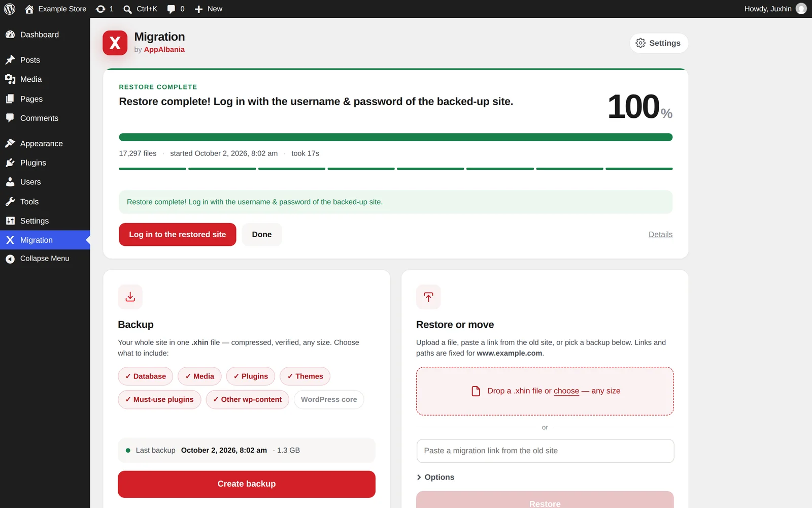Click the home icon beside Example Store

coord(29,9)
